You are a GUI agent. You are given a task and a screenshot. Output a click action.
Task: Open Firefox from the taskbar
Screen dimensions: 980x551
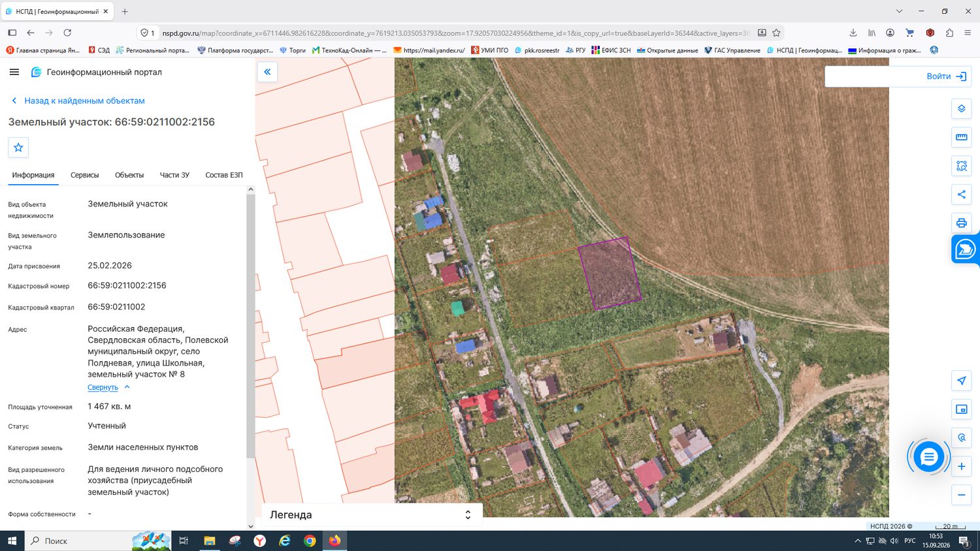tap(335, 541)
